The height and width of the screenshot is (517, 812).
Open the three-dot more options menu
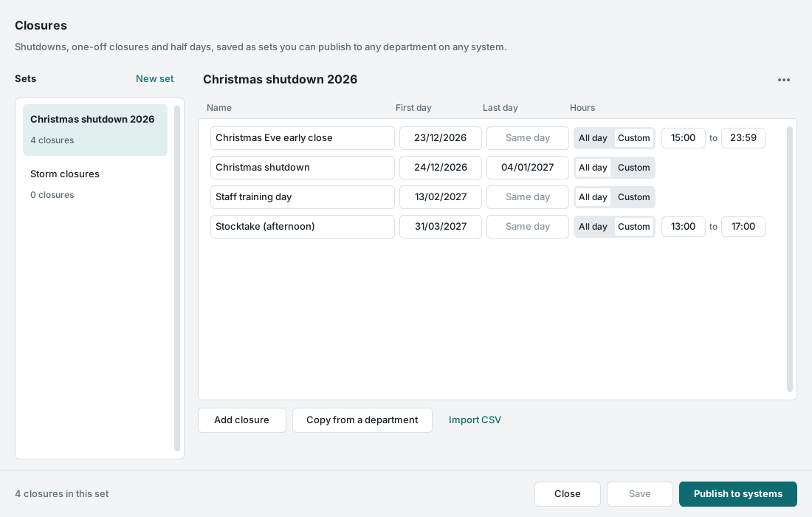click(x=783, y=80)
